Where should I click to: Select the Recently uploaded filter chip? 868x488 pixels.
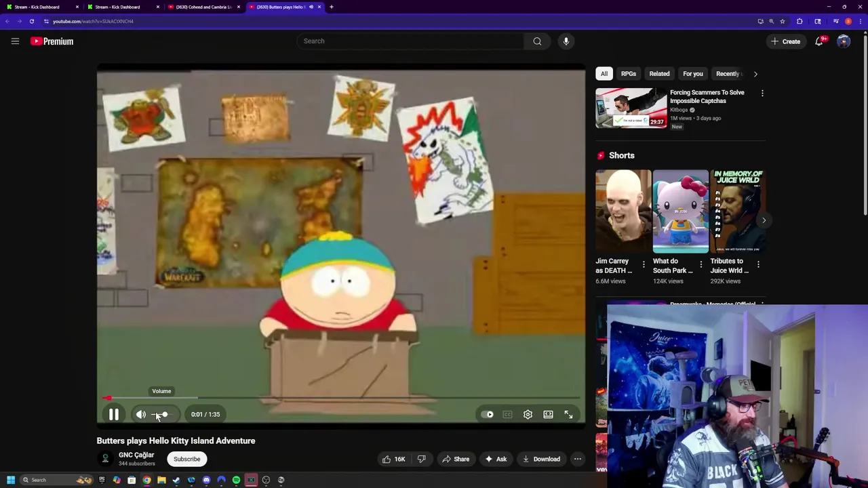728,74
